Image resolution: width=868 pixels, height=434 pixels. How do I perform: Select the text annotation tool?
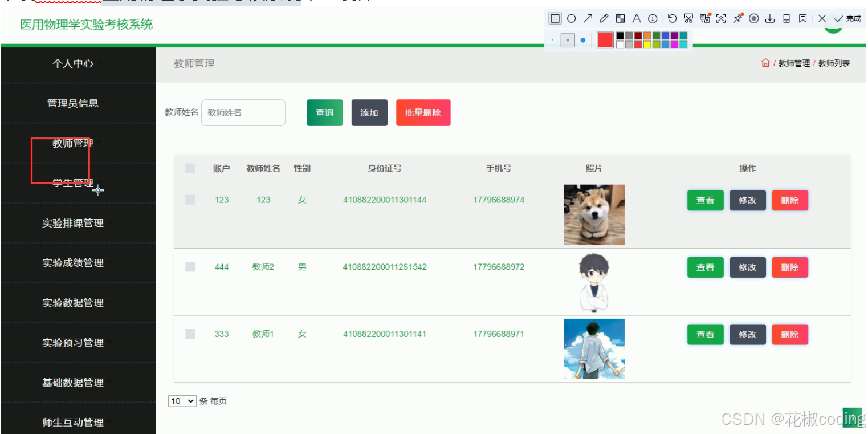coord(637,18)
